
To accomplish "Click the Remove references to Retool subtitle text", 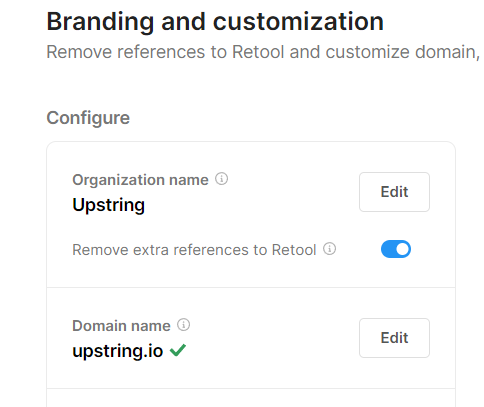I will pyautogui.click(x=265, y=52).
